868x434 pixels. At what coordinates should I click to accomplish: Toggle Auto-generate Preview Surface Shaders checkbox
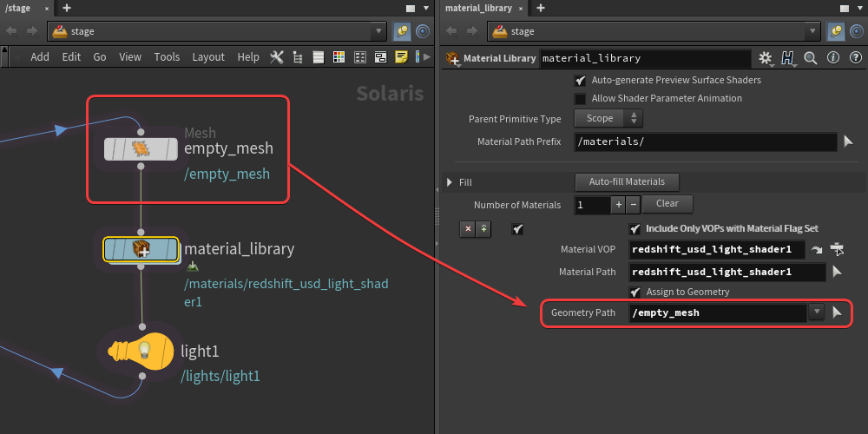coord(580,81)
